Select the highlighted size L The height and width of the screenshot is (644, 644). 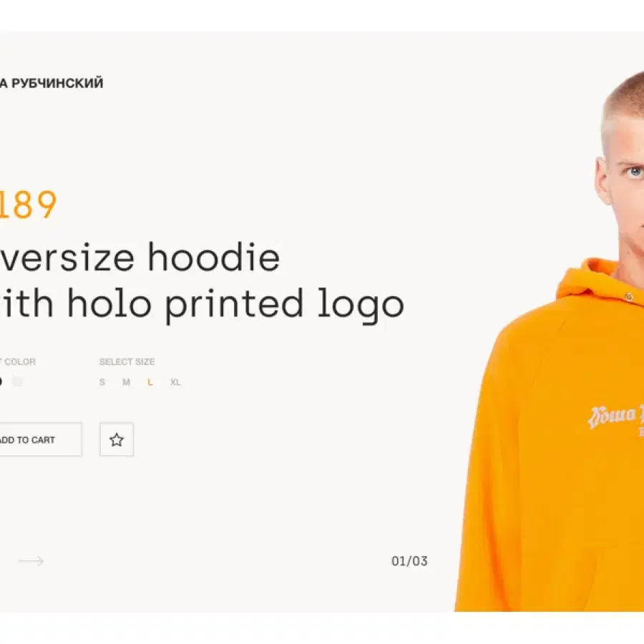click(150, 382)
